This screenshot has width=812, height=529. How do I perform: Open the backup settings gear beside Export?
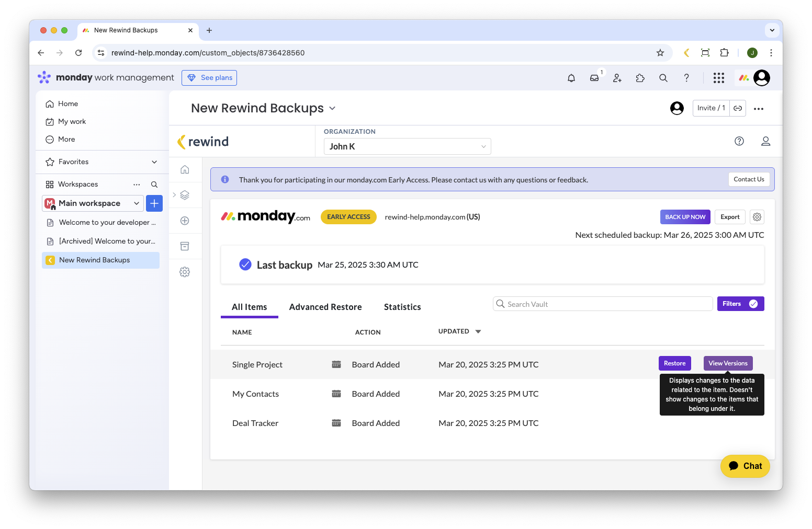757,217
